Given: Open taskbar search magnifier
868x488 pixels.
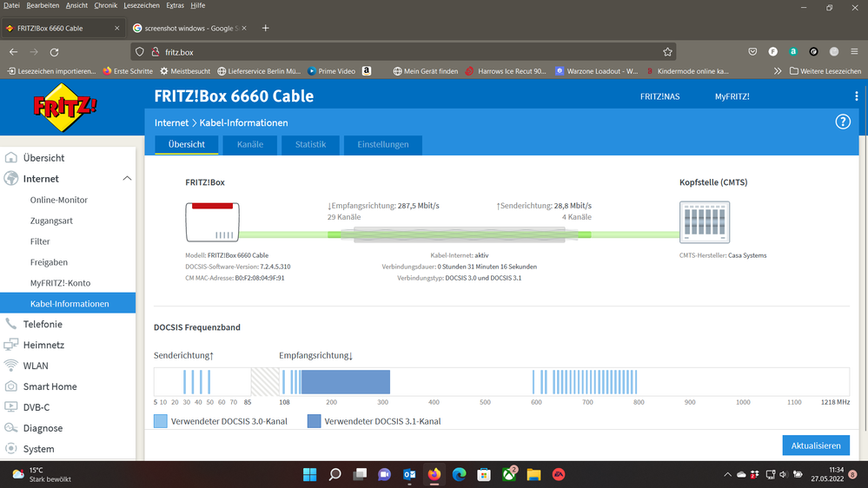Looking at the screenshot, I should pos(335,474).
